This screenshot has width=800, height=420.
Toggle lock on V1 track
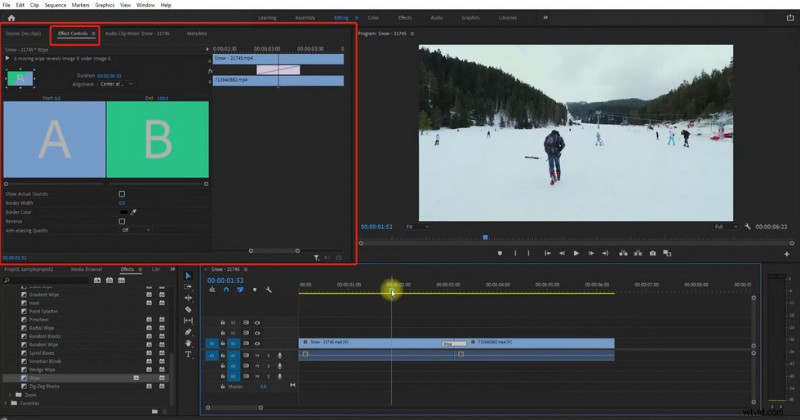point(222,343)
